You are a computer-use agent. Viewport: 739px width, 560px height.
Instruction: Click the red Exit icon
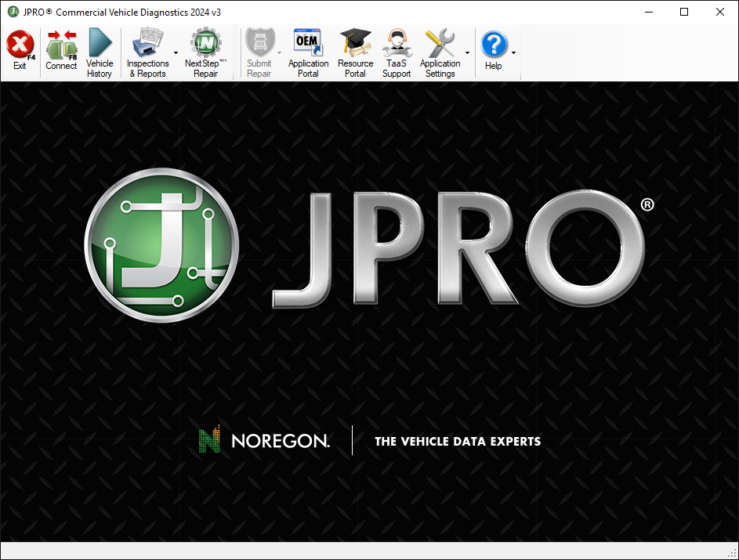[x=20, y=45]
